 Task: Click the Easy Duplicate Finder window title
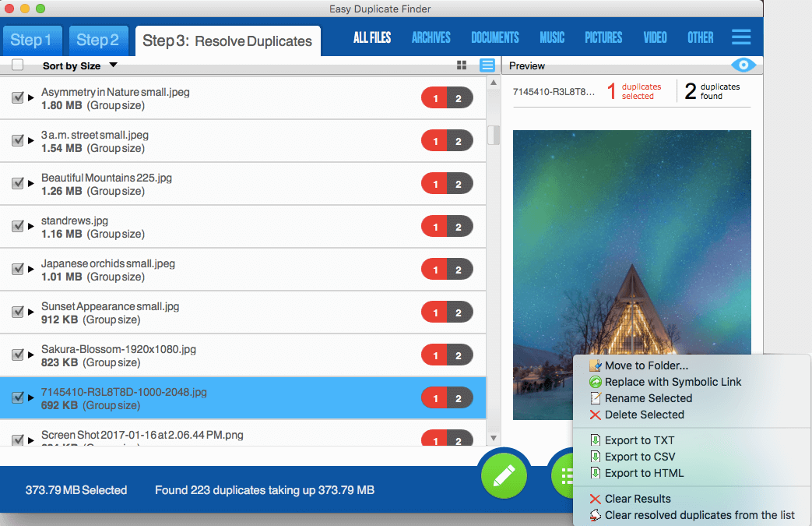pos(380,9)
